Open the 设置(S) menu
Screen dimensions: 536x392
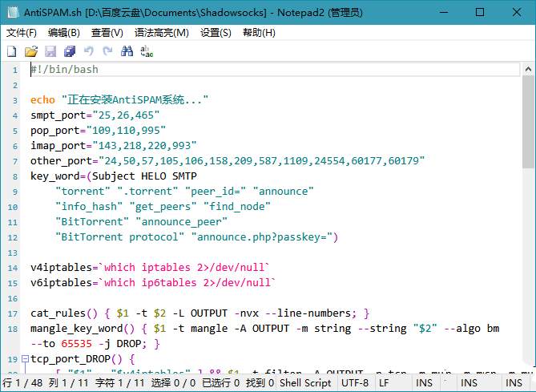click(216, 33)
